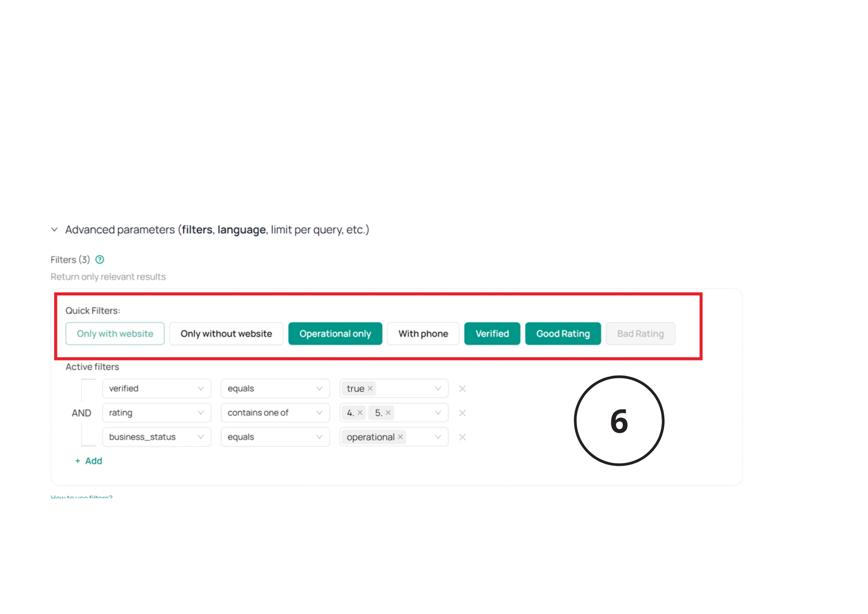Disable the 'Operational only' quick filter
868x614 pixels.
click(x=335, y=334)
